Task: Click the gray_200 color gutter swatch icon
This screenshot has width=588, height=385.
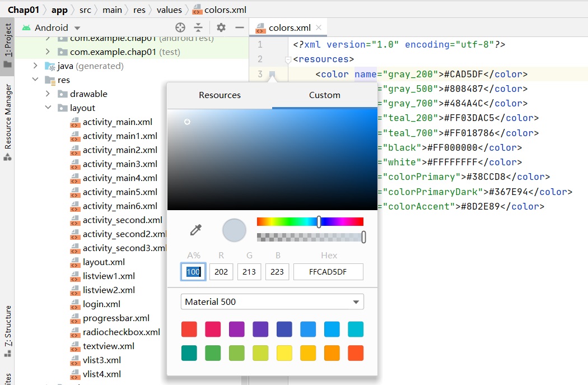Action: 272,74
